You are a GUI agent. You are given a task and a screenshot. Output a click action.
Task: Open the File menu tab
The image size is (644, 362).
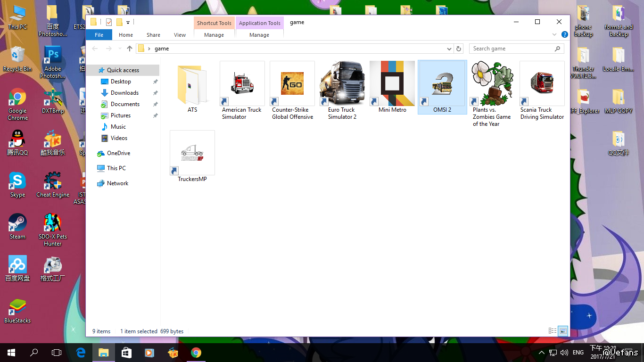click(x=99, y=35)
